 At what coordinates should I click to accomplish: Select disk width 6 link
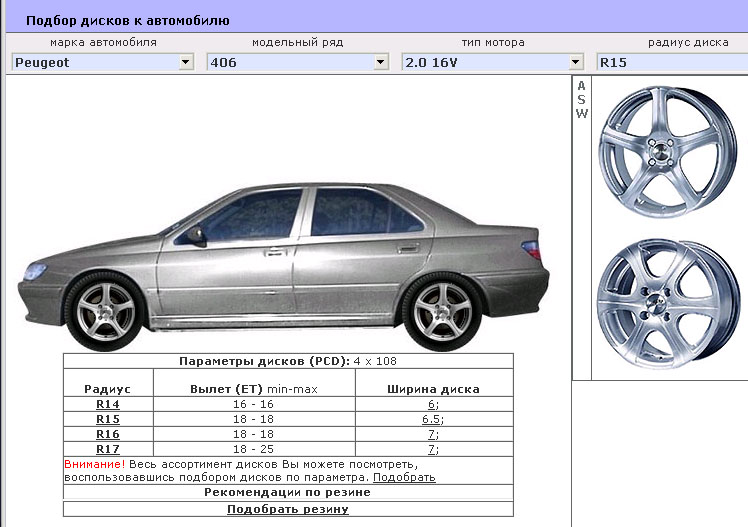click(x=431, y=404)
